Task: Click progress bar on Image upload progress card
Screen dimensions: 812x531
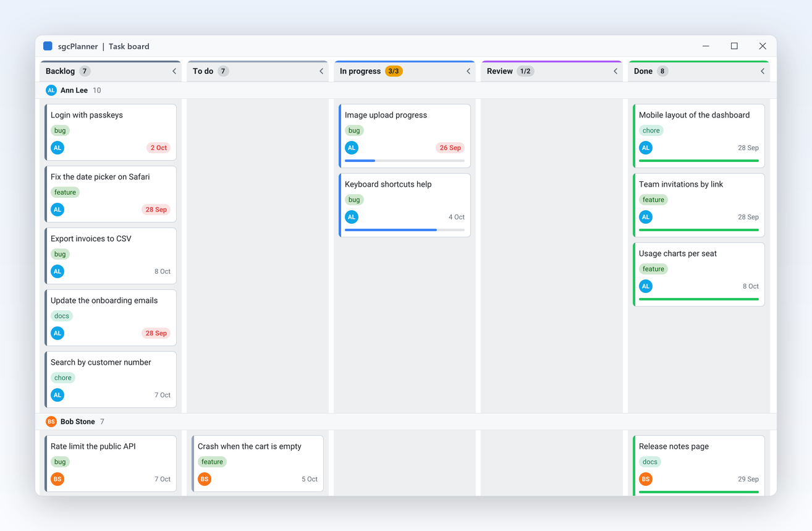Action: [x=405, y=161]
